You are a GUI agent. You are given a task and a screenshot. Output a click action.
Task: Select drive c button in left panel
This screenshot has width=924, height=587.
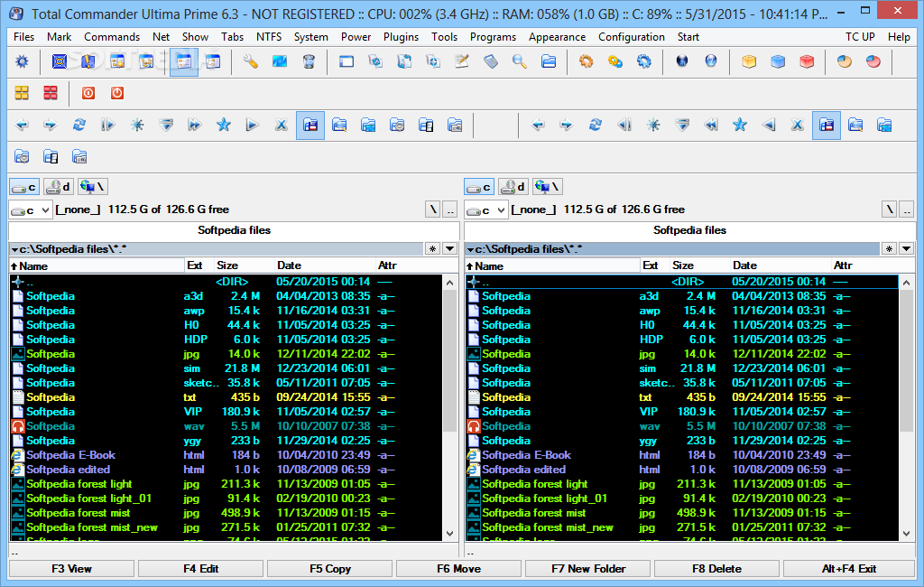pyautogui.click(x=24, y=187)
